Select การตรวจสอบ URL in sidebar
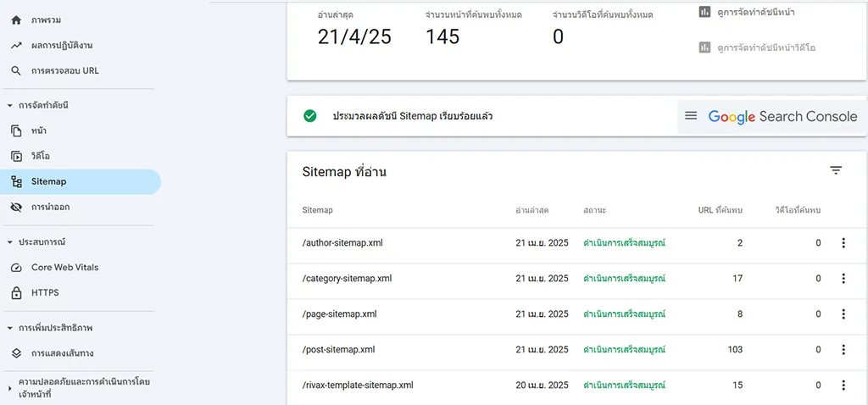This screenshot has width=868, height=405. click(x=64, y=71)
